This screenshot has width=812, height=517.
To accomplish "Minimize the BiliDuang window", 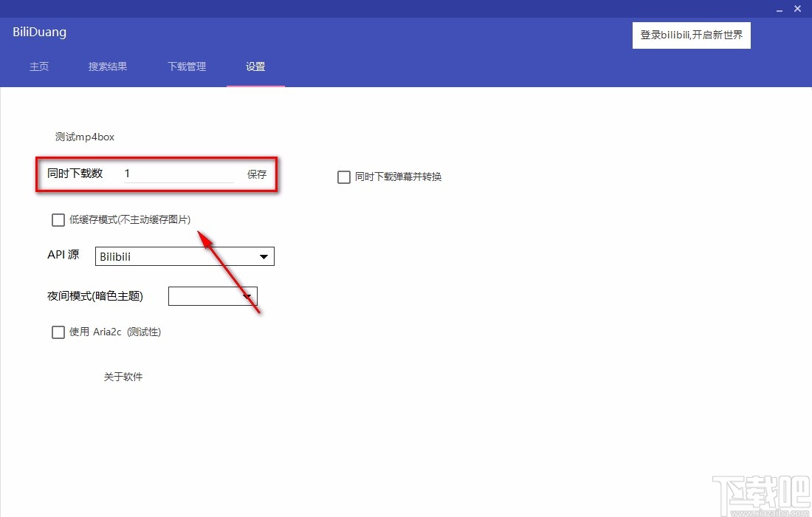I will click(x=779, y=9).
